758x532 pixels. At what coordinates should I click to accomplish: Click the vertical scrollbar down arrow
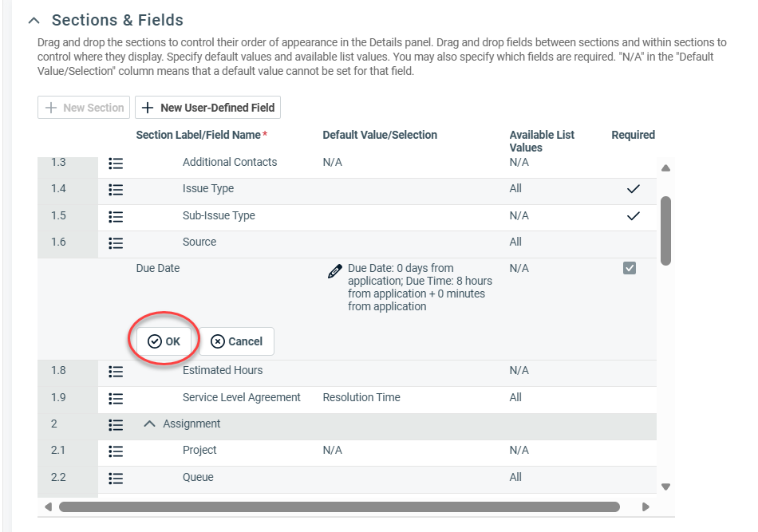pyautogui.click(x=665, y=487)
